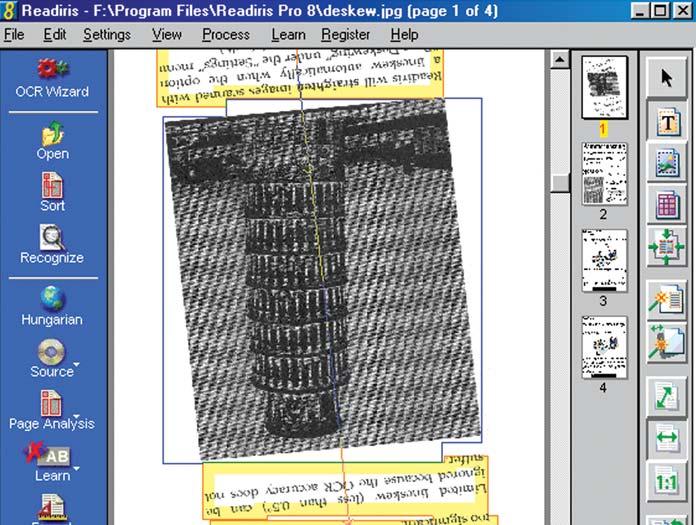Screen dimensions: 696x525
Task: Click the yellow text zone above image
Action: [300, 78]
